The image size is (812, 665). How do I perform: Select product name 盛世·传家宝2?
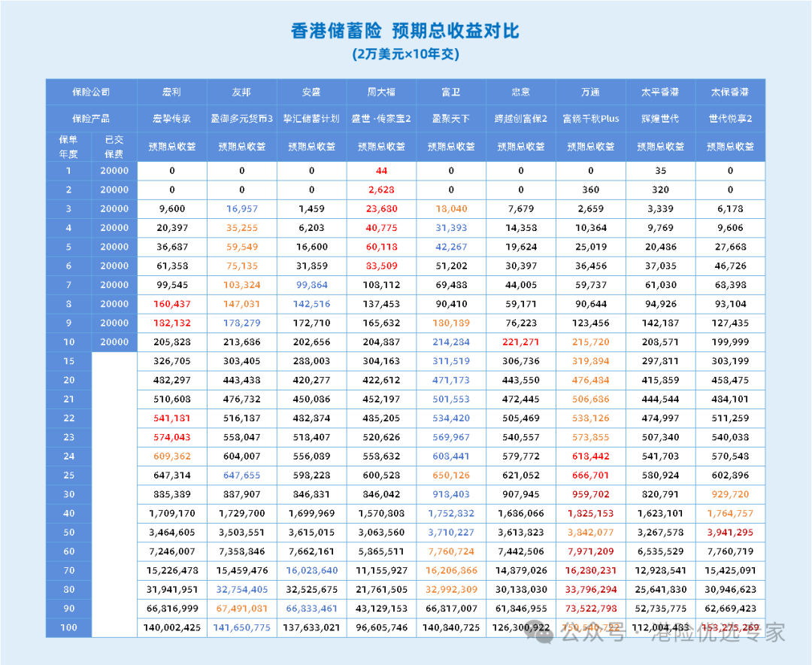[x=381, y=118]
